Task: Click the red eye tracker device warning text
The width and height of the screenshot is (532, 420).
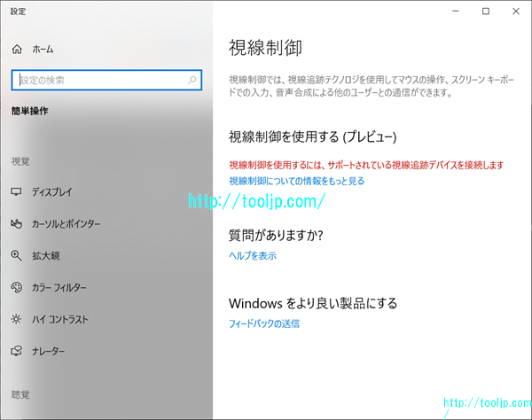Action: [x=366, y=165]
